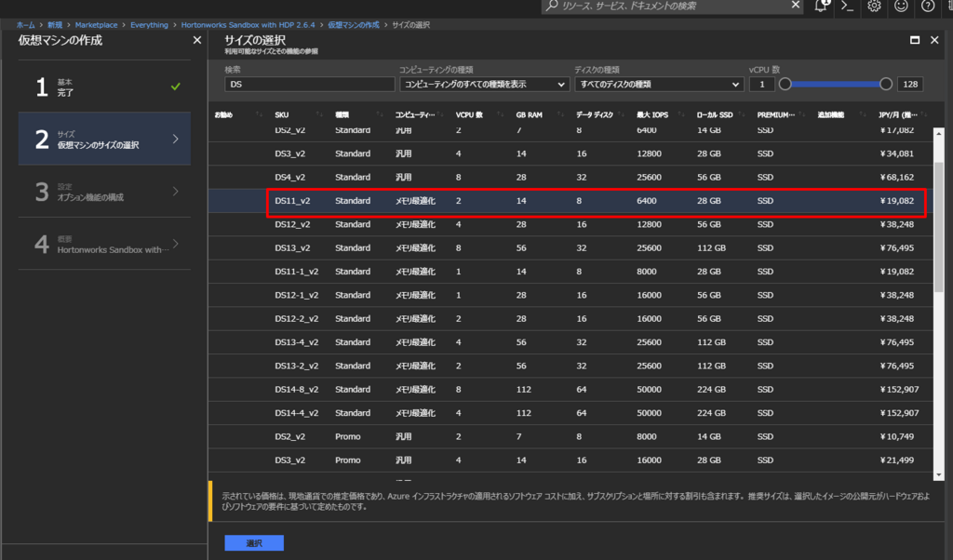Open the 仮想マシンの作成 breadcrumb
953x560 pixels.
coord(353,25)
